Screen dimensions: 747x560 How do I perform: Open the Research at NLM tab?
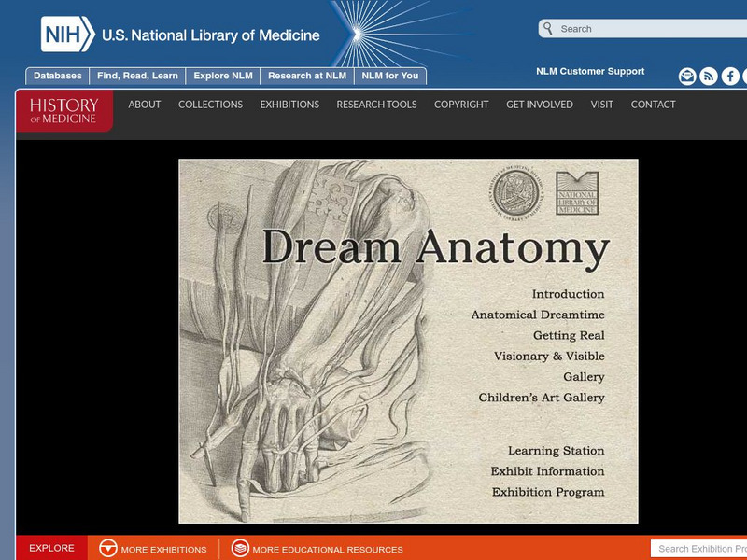307,77
